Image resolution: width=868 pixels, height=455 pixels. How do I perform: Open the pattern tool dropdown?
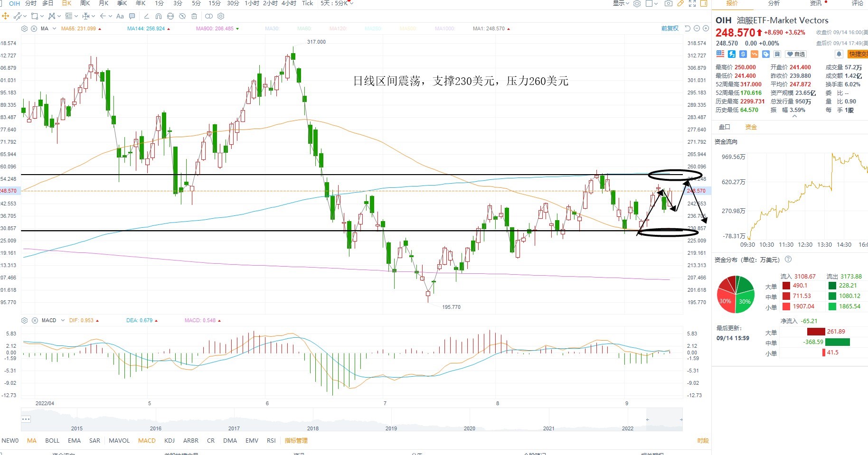coord(59,16)
